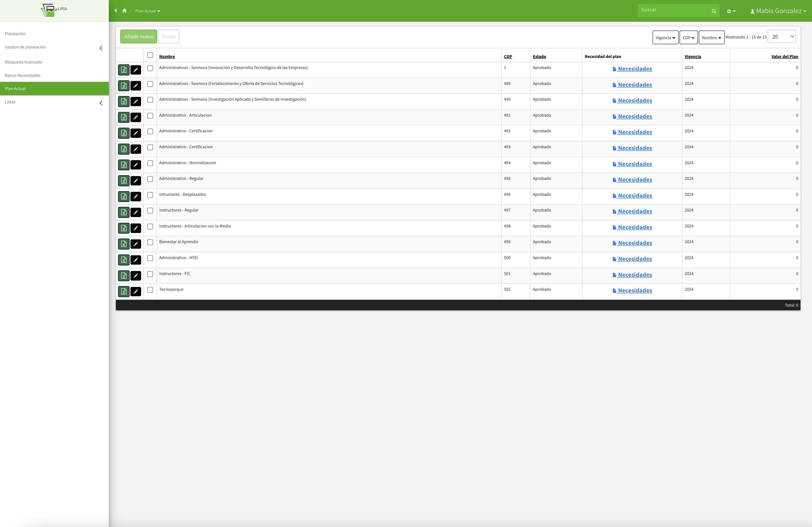Select checkbox for Instructores - Regular
This screenshot has height=527, width=812.
(150, 211)
